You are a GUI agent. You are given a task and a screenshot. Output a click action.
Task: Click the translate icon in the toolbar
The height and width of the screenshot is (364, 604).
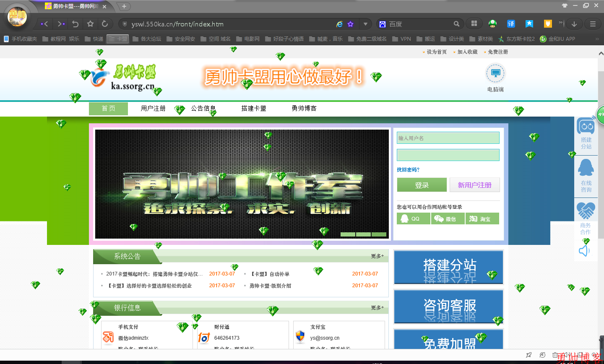coord(511,24)
